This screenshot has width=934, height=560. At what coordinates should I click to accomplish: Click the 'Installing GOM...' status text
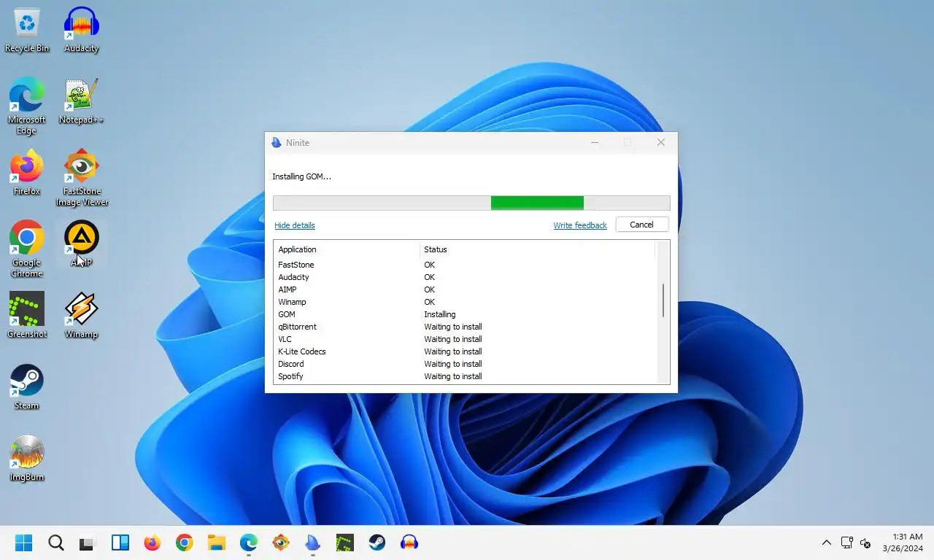click(301, 176)
